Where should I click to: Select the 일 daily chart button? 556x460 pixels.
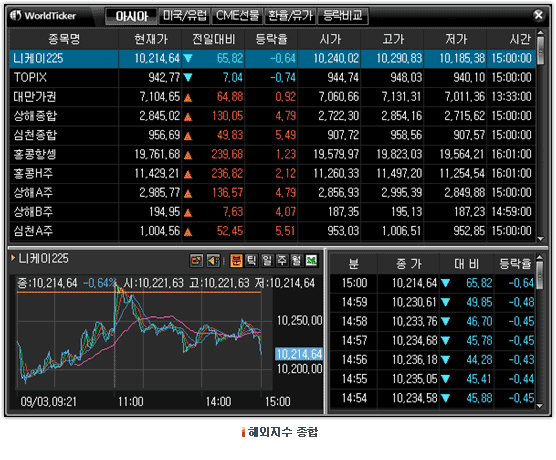(267, 261)
